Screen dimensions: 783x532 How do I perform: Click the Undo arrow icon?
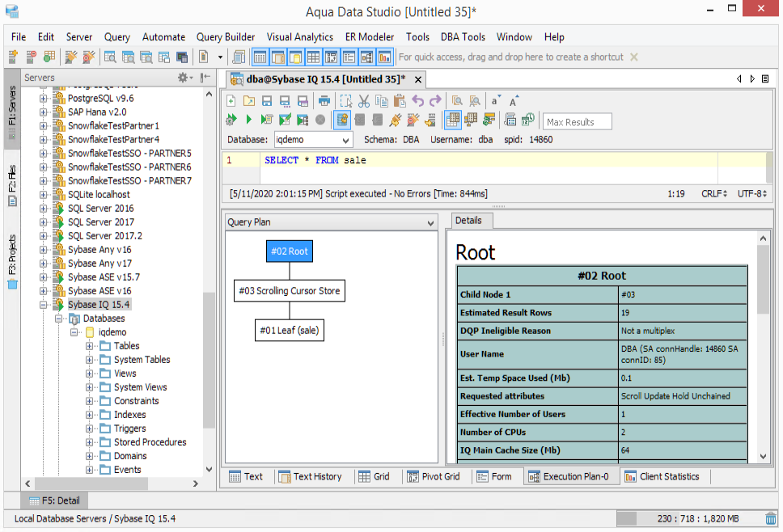pyautogui.click(x=417, y=101)
